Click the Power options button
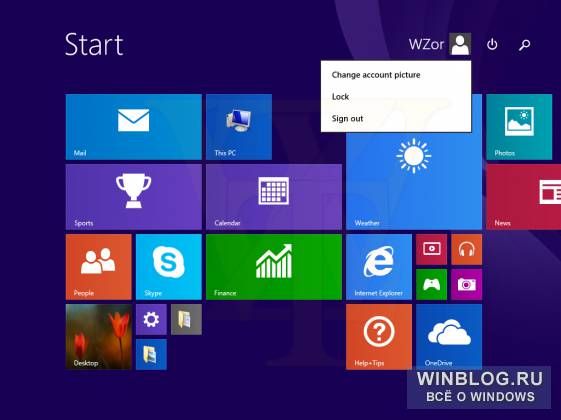Viewport: 561px width, 420px height. (x=492, y=44)
